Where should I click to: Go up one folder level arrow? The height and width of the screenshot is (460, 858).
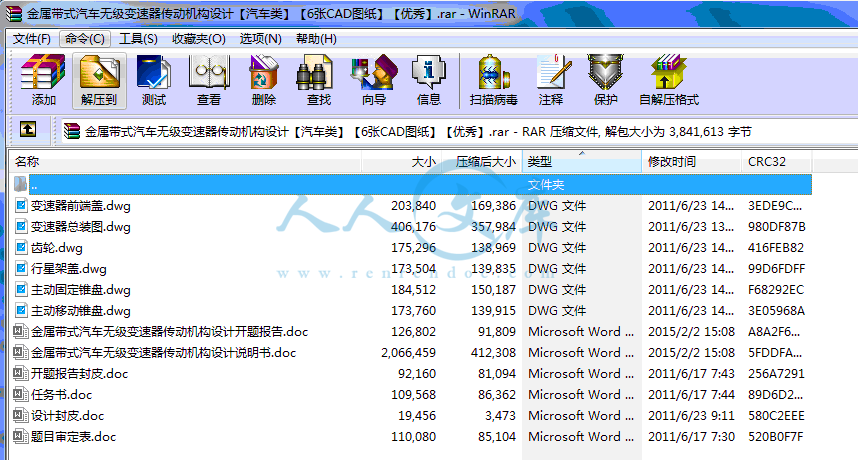(x=28, y=130)
